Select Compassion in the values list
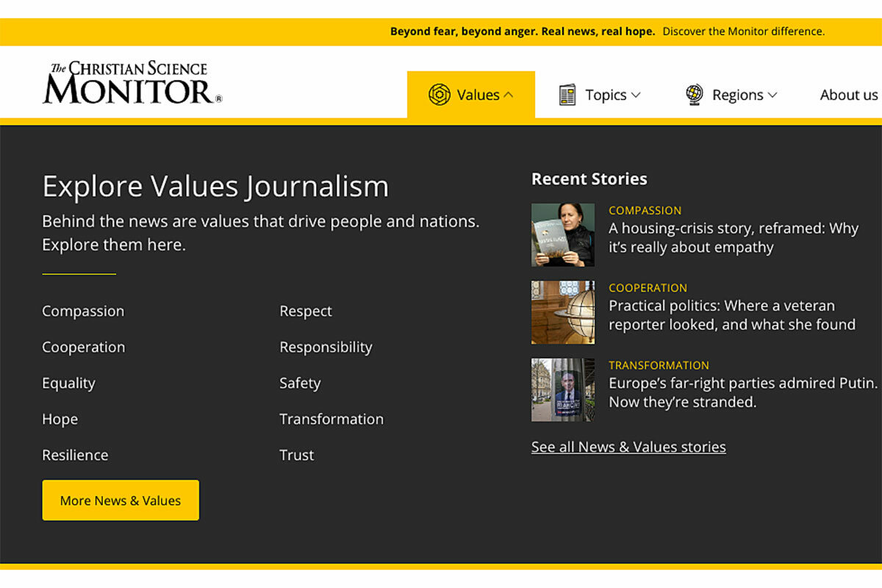Screen dimensions: 882x588 [x=83, y=311]
